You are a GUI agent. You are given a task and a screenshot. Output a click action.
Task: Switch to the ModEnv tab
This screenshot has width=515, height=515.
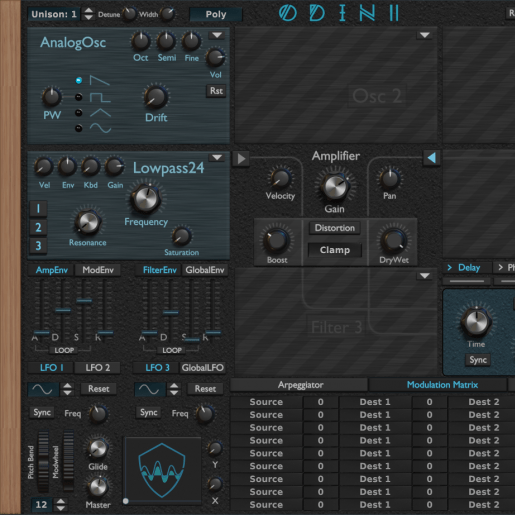98,270
